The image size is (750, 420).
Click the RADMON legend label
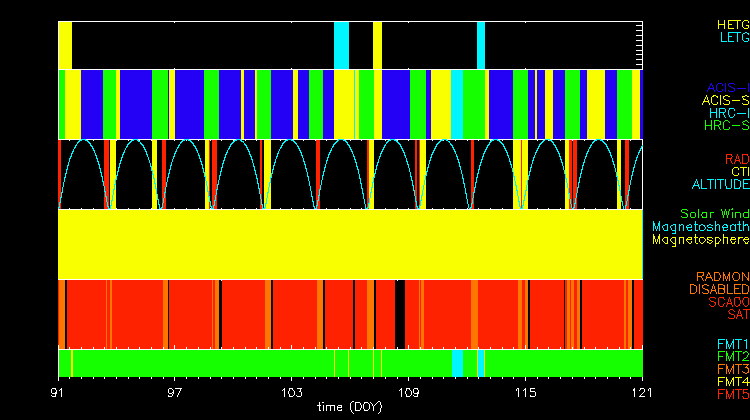point(722,276)
